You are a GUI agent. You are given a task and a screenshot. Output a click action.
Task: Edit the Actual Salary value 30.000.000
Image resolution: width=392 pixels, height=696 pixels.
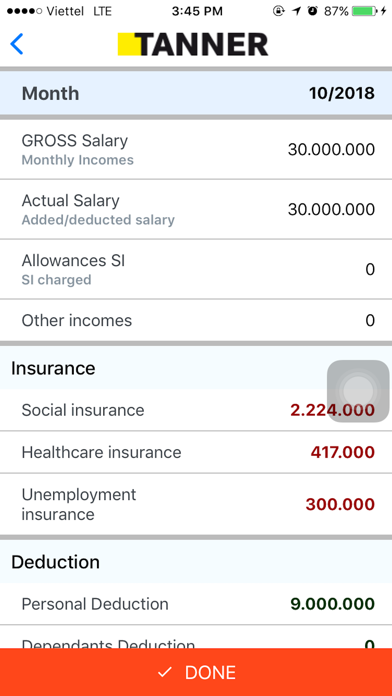click(x=331, y=209)
